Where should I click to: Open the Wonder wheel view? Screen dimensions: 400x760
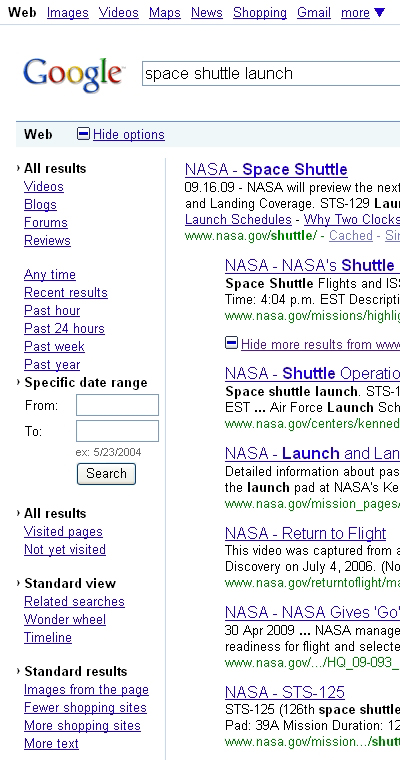[65, 619]
